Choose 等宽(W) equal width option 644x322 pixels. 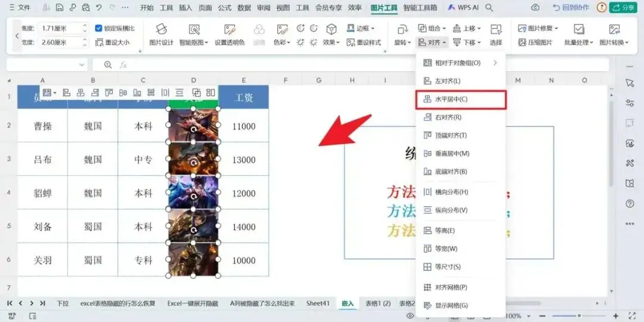coord(461,249)
